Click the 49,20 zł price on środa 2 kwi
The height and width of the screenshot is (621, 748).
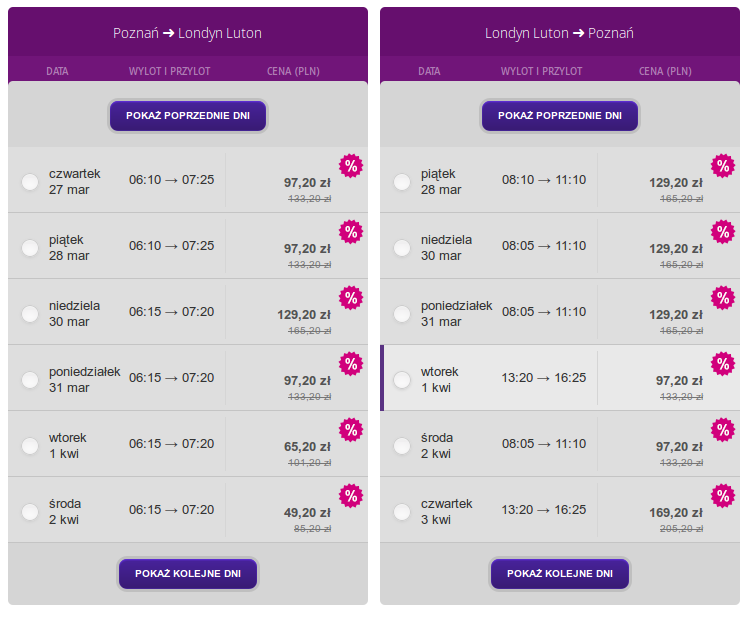point(307,513)
